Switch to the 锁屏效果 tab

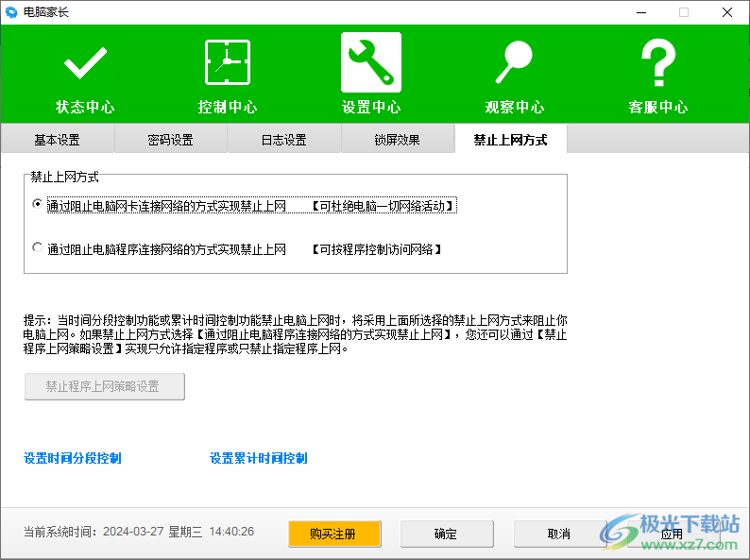pyautogui.click(x=397, y=140)
